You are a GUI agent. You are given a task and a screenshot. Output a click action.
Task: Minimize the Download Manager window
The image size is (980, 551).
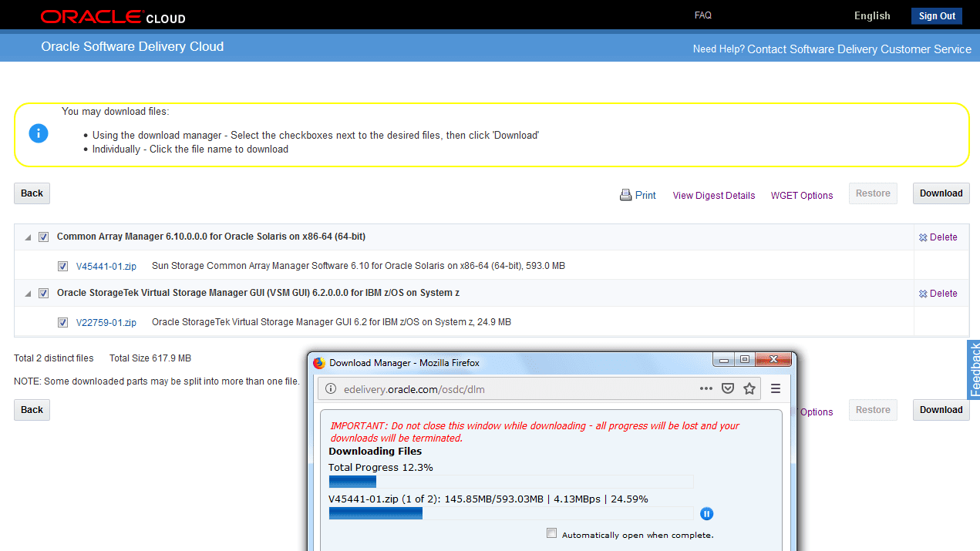pos(723,360)
